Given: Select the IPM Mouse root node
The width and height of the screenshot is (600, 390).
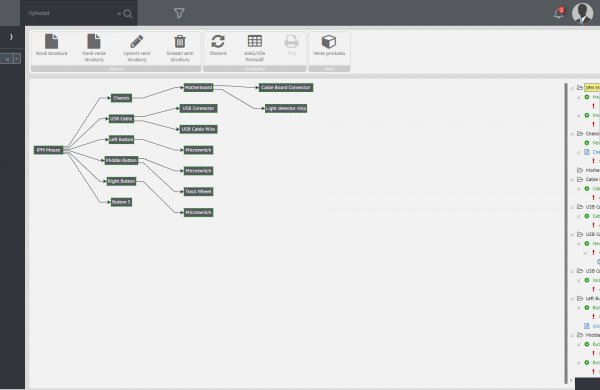Looking at the screenshot, I should pos(49,150).
